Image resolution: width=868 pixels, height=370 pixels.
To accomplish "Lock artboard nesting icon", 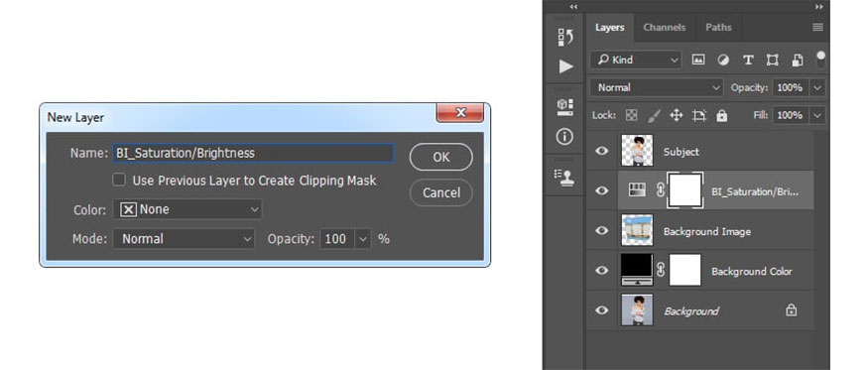I will tap(699, 115).
